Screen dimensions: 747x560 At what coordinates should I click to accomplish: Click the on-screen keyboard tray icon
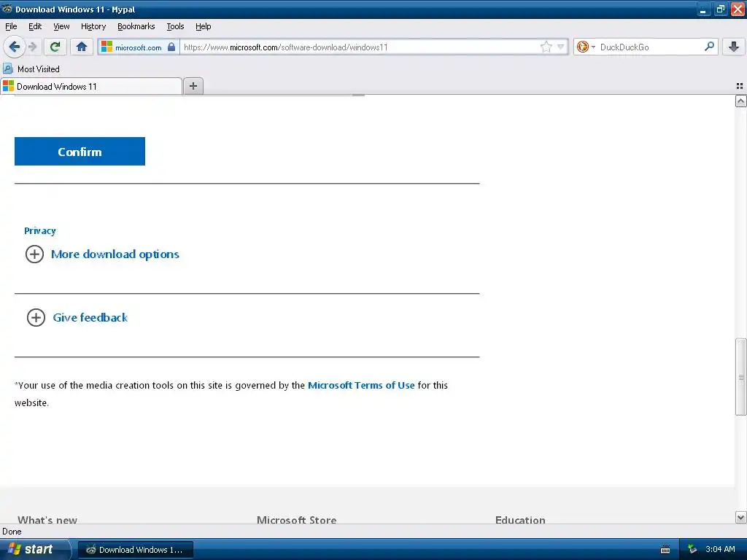coord(665,550)
